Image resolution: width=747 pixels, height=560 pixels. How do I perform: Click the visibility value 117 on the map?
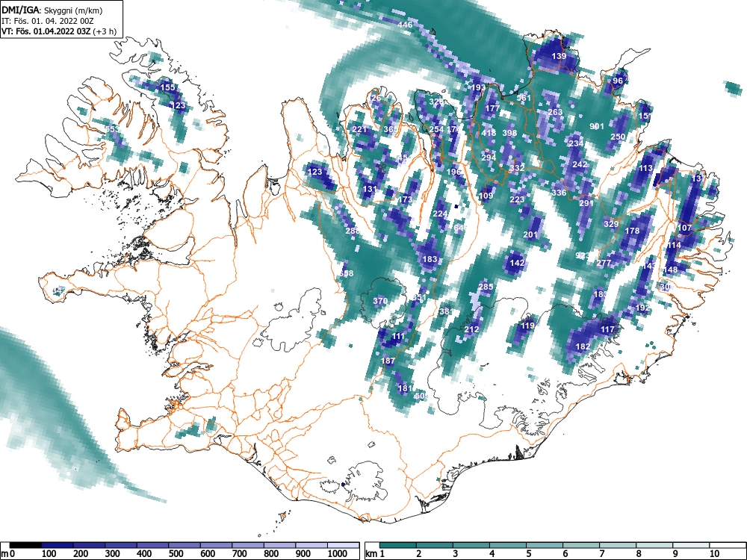[x=607, y=329]
